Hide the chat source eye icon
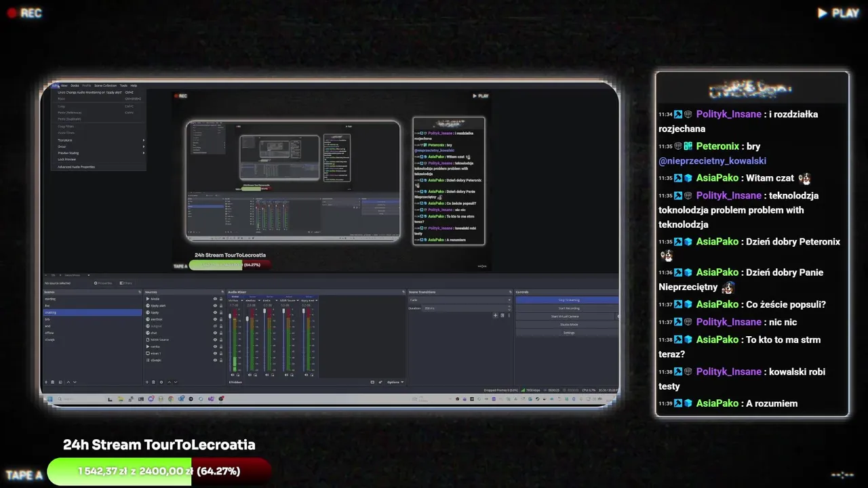Viewport: 868px width, 488px height. (215, 333)
